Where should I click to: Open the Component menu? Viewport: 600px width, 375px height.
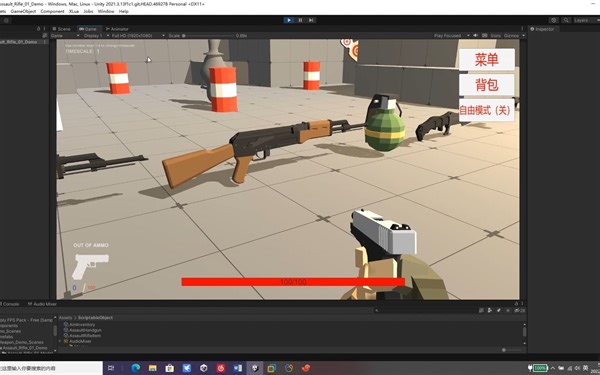pyautogui.click(x=52, y=11)
